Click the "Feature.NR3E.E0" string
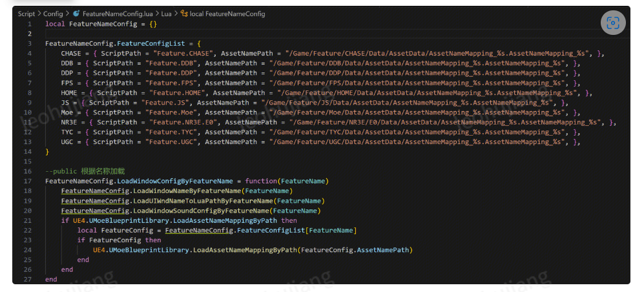Viewport: 644px width, 292px height. coord(183,122)
